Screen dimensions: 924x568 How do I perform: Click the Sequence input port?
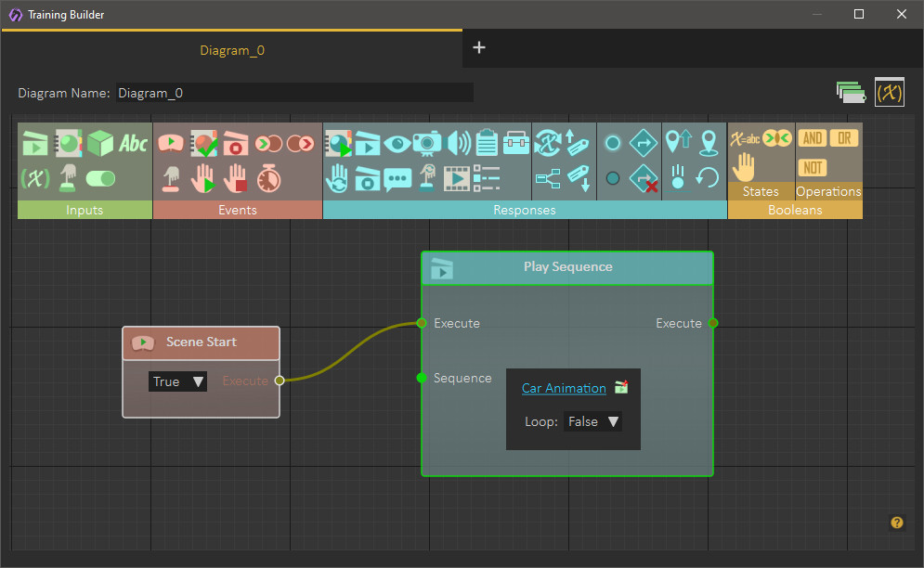pyautogui.click(x=422, y=378)
